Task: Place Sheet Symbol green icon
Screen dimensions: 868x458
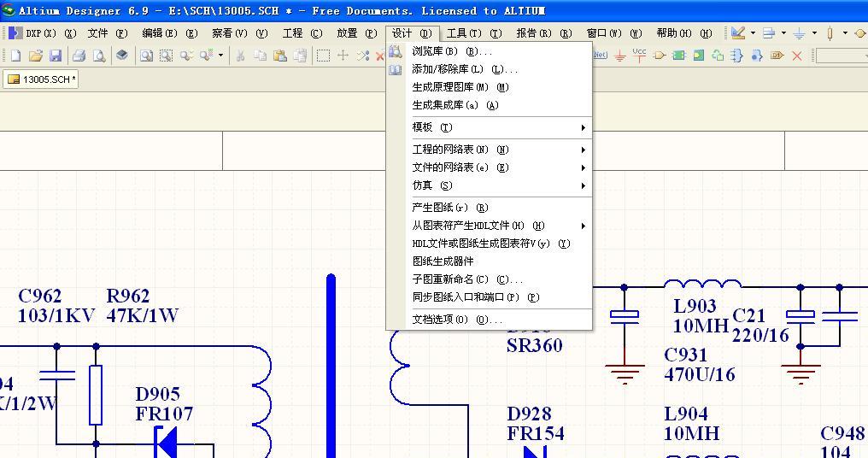Action: [679, 56]
